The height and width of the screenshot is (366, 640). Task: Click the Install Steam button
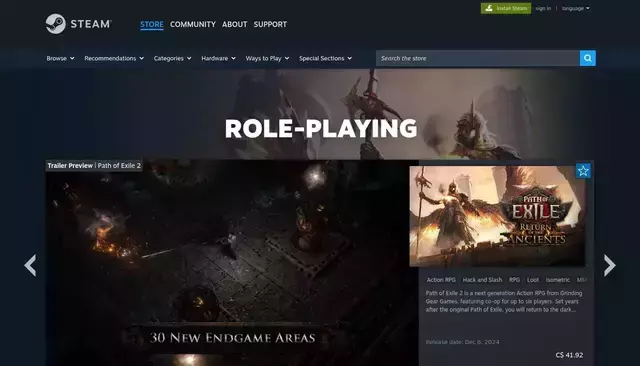pos(506,8)
